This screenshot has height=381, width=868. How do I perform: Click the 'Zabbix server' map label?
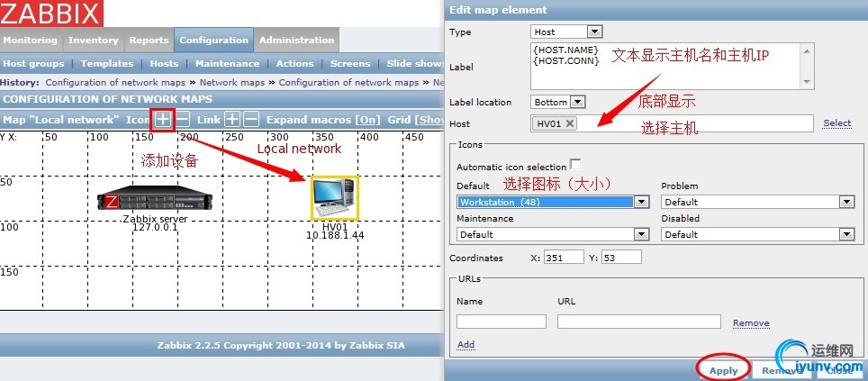pyautogui.click(x=155, y=219)
